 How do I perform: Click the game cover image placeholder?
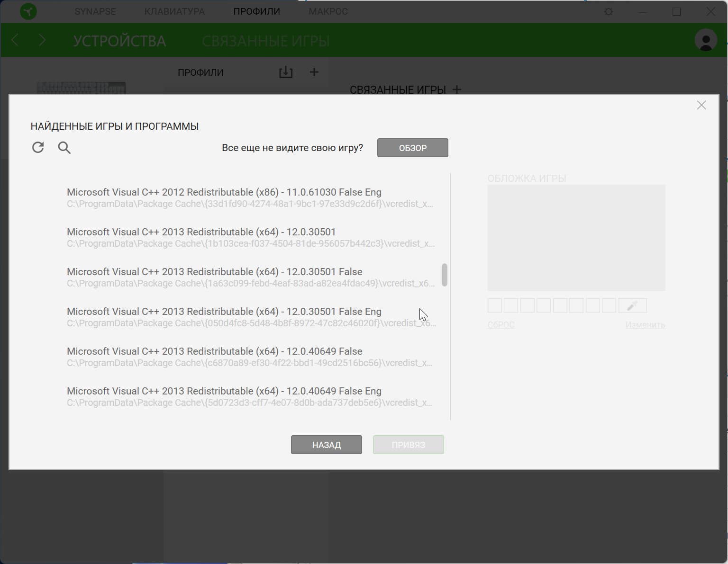(x=576, y=238)
